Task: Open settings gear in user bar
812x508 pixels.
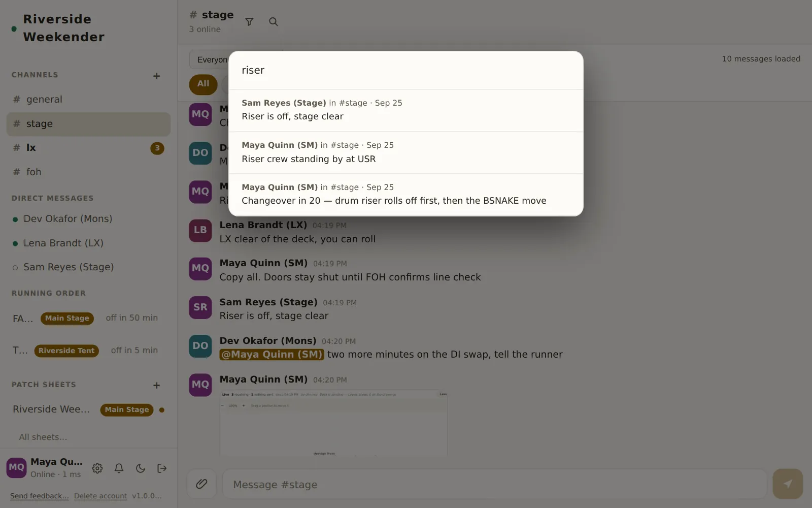Action: [x=97, y=468]
